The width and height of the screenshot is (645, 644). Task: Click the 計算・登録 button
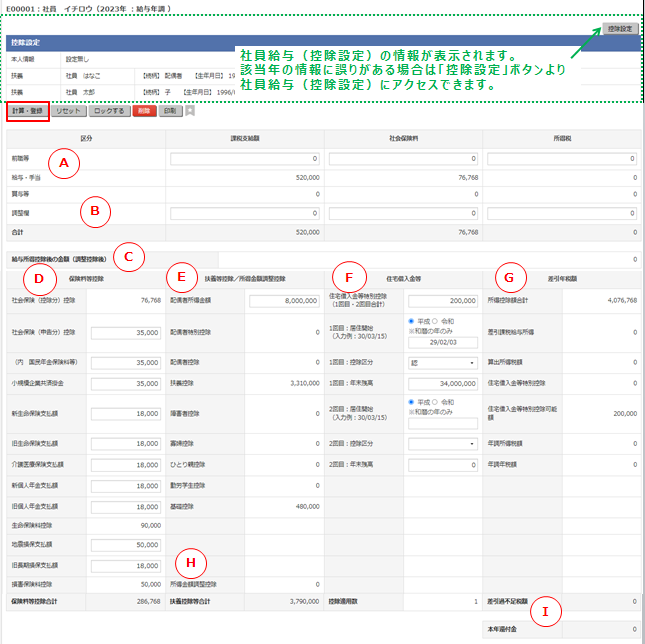(x=27, y=111)
